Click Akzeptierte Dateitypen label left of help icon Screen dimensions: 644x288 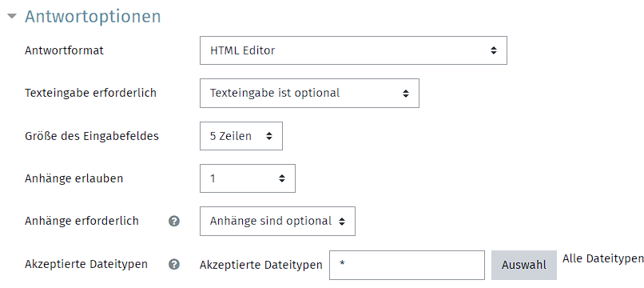[x=86, y=264]
